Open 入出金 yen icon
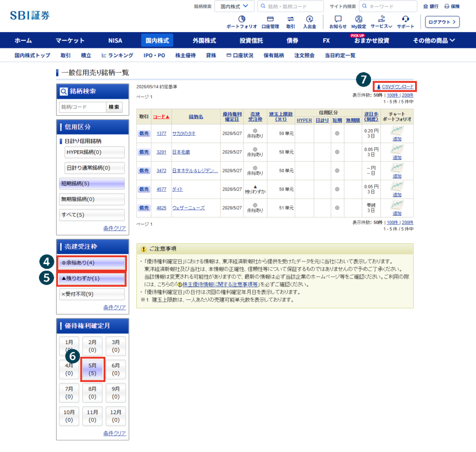 click(310, 19)
